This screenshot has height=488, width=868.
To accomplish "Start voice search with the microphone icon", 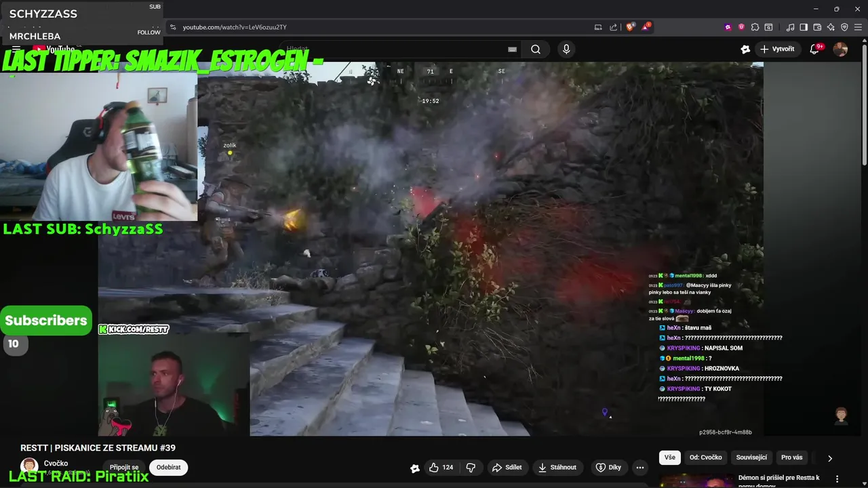I will click(566, 49).
